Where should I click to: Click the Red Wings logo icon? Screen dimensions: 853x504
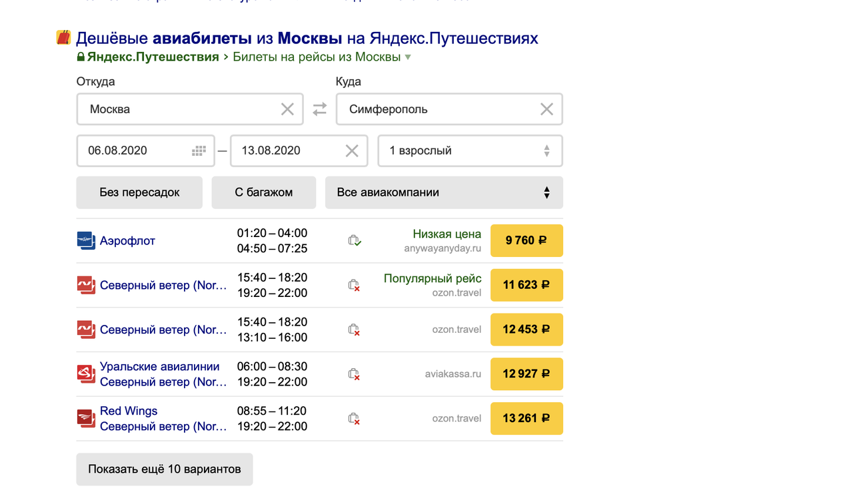[86, 419]
